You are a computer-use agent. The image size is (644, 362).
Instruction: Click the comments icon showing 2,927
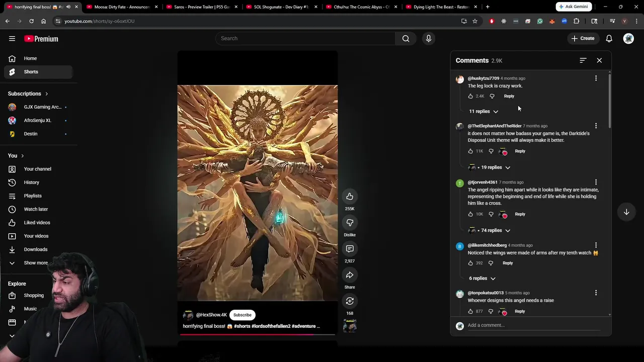point(350,249)
